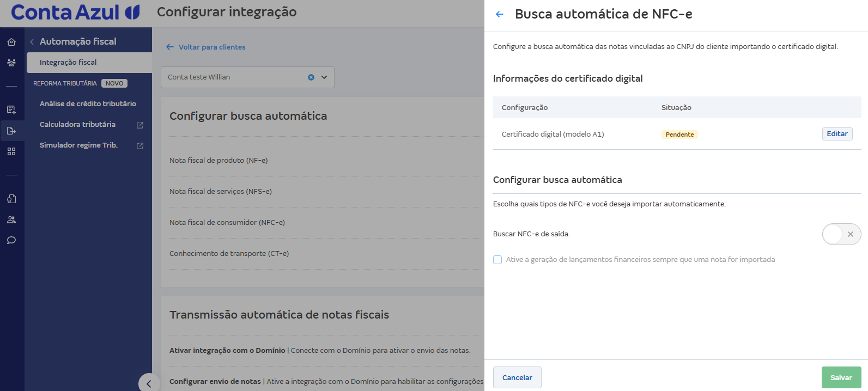Click the Cancelar button

(x=517, y=377)
